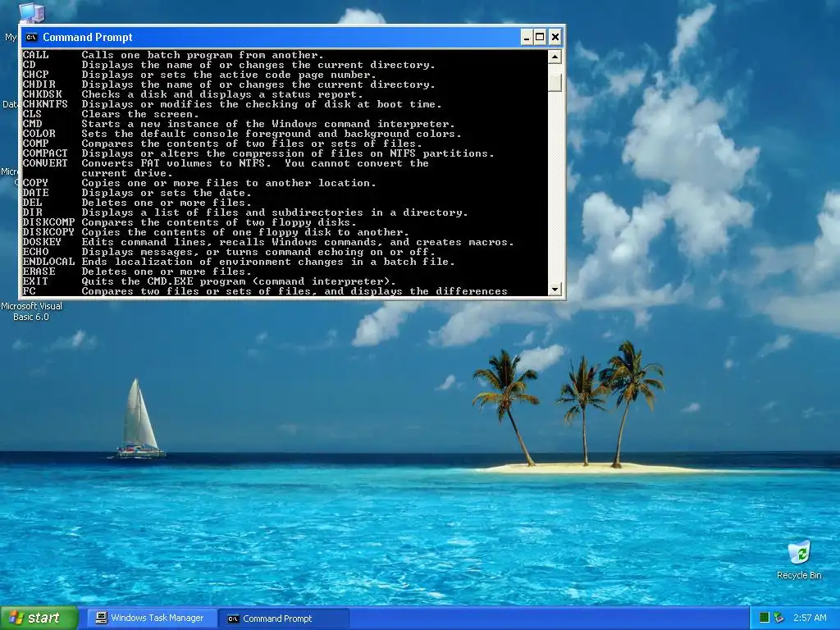Screen dimensions: 840x630
Task: Click 'Sets the default console foreground and background colors.'
Action: pyautogui.click(x=271, y=134)
